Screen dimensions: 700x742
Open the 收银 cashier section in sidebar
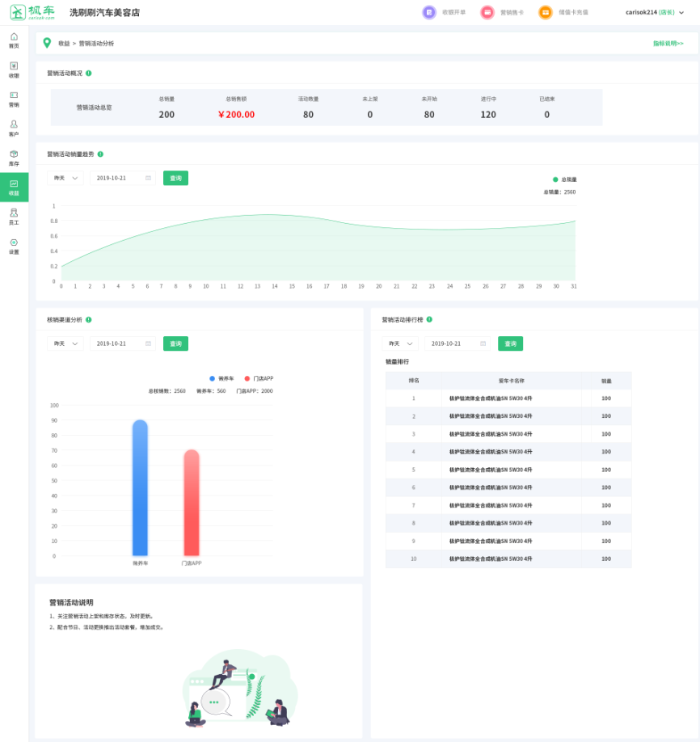[14, 70]
